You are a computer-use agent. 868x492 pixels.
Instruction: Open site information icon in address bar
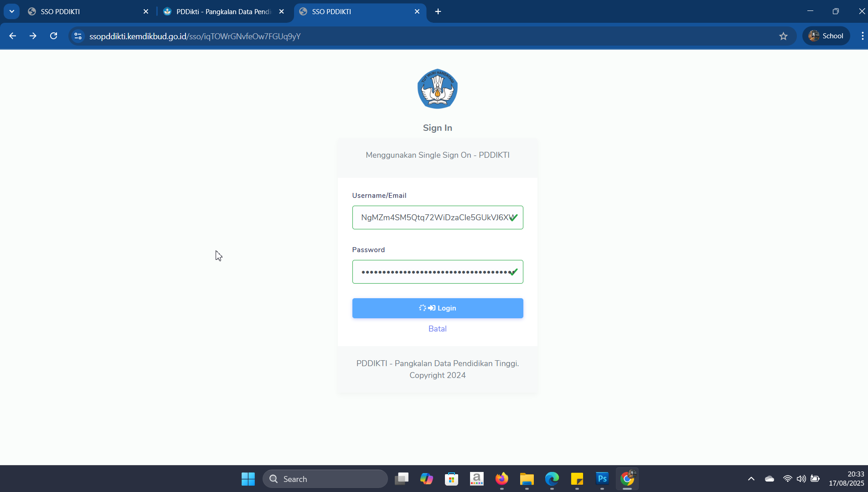point(78,36)
